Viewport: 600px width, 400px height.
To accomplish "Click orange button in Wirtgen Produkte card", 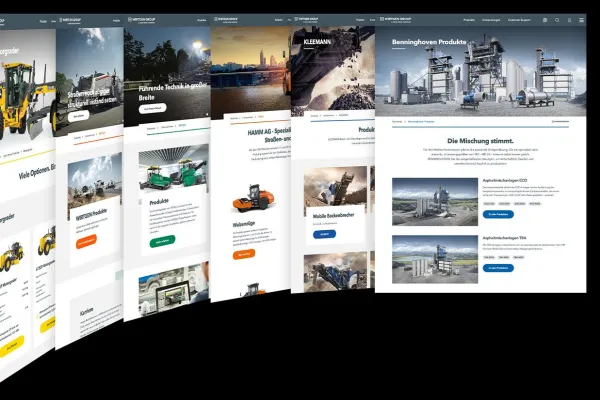I will [86, 242].
